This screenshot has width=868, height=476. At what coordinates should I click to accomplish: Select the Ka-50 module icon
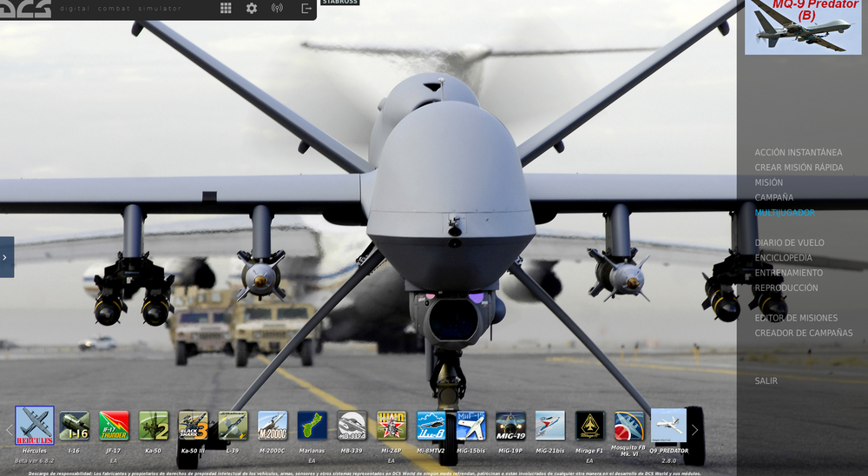click(x=154, y=426)
